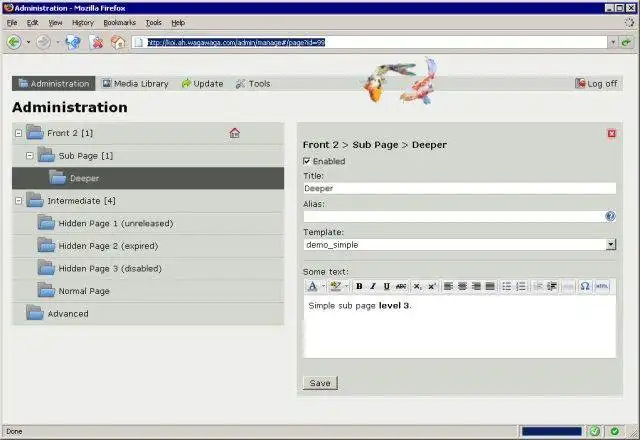Reload the page with the refresh icon
Image resolution: width=640 pixels, height=440 pixels.
pyautogui.click(x=73, y=42)
